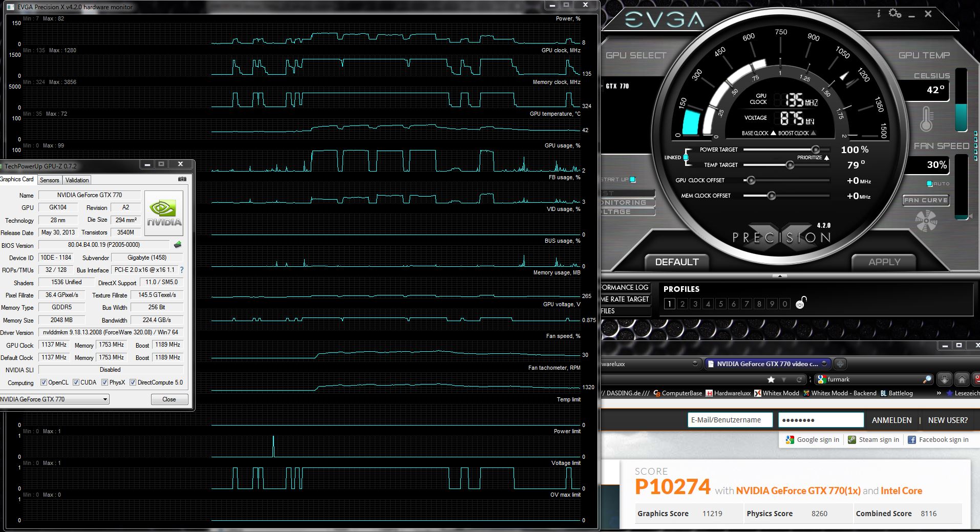
Task: Toggle the DirectCompute 5.0 checkbox
Action: coord(133,382)
